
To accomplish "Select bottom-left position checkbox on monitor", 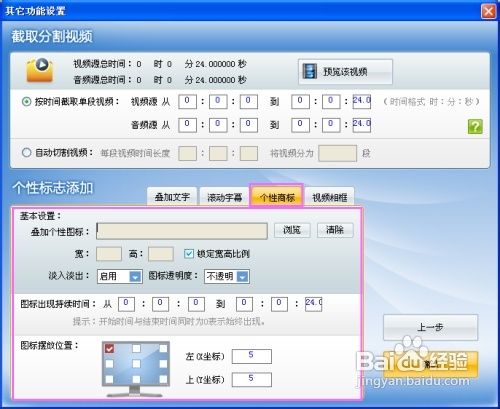I will click(x=109, y=379).
